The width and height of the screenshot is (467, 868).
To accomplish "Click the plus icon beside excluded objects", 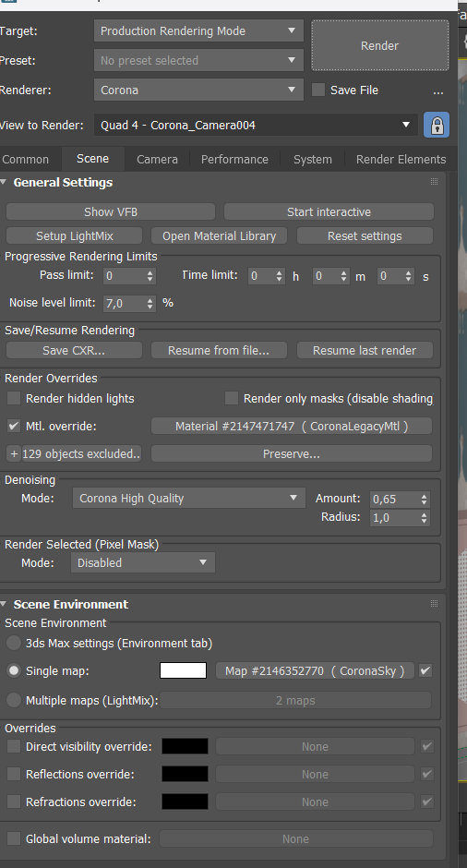I will [x=15, y=454].
